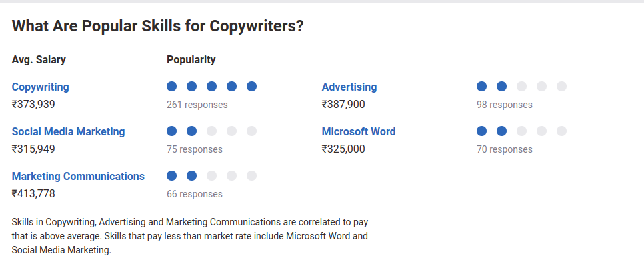Image resolution: width=644 pixels, height=270 pixels.
Task: Open the Advertising skill link
Action: pos(349,87)
